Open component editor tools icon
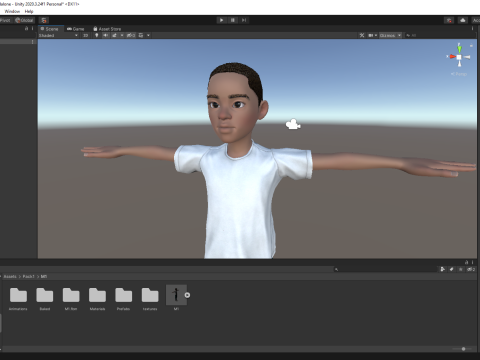The width and height of the screenshot is (480, 360). pos(362,35)
